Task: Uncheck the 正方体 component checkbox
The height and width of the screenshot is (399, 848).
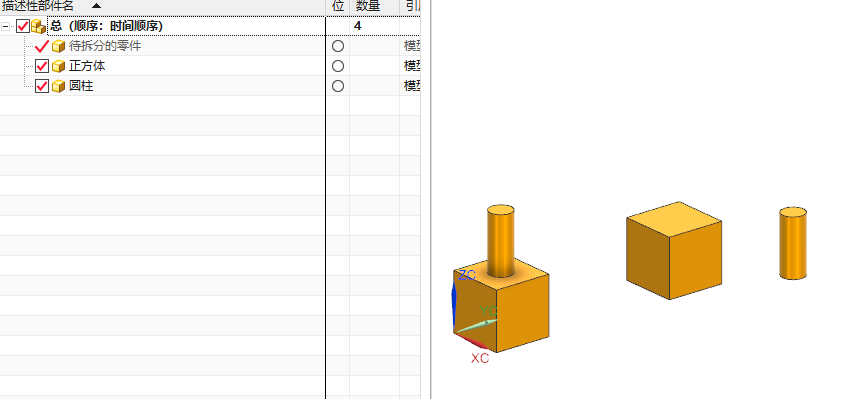Action: pyautogui.click(x=42, y=66)
